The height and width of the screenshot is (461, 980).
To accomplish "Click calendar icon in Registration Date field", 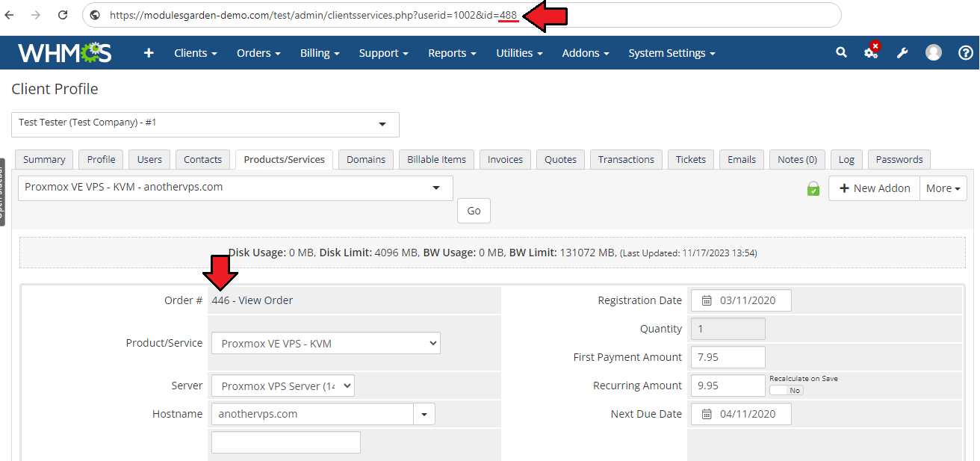I will [x=707, y=300].
